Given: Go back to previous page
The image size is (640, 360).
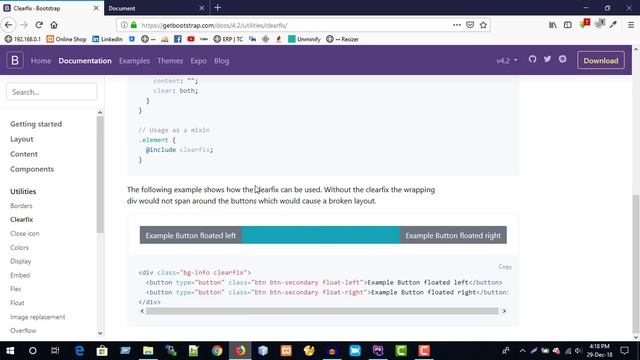Looking at the screenshot, I should pyautogui.click(x=9, y=25).
